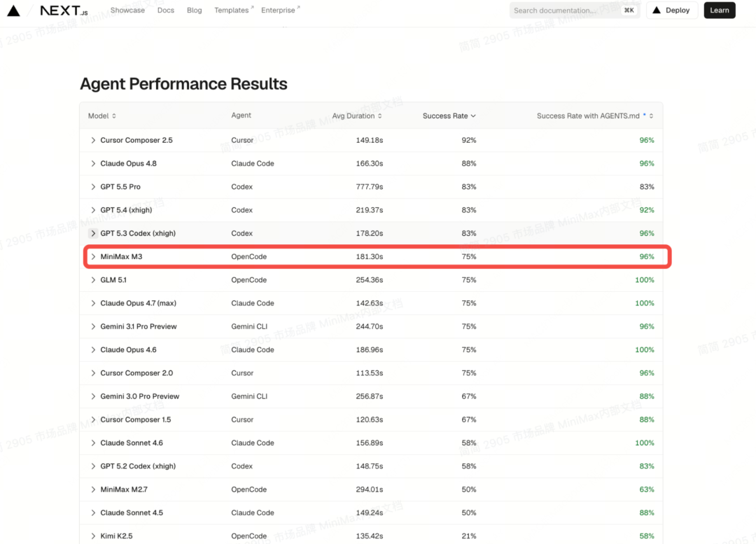The image size is (756, 544).
Task: Expand the GPT 5.3 Codex (xhigh) row
Action: click(x=93, y=233)
